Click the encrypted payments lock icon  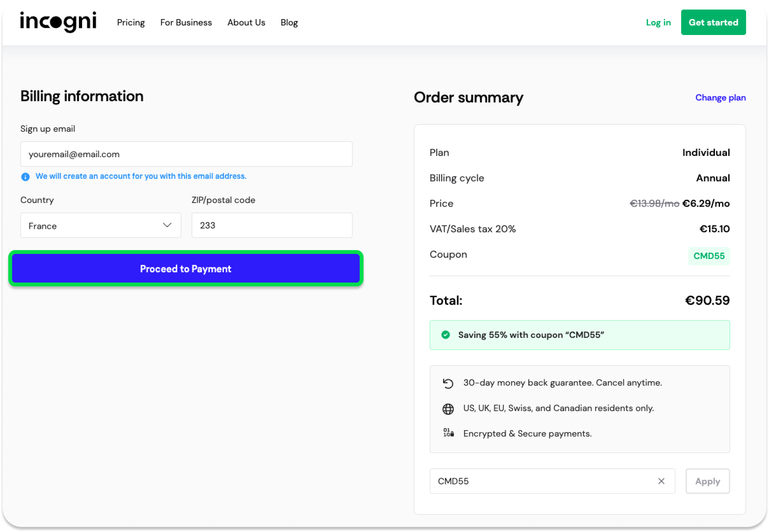(x=448, y=433)
